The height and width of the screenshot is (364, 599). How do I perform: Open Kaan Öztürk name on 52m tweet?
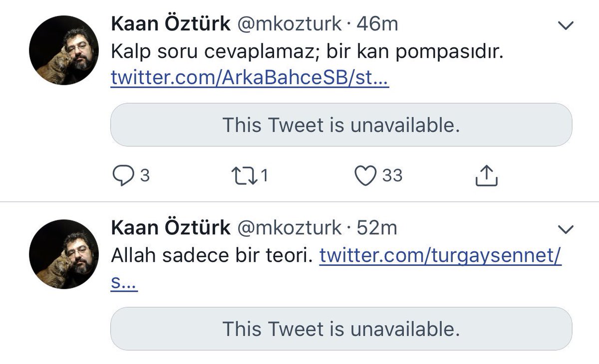(170, 227)
